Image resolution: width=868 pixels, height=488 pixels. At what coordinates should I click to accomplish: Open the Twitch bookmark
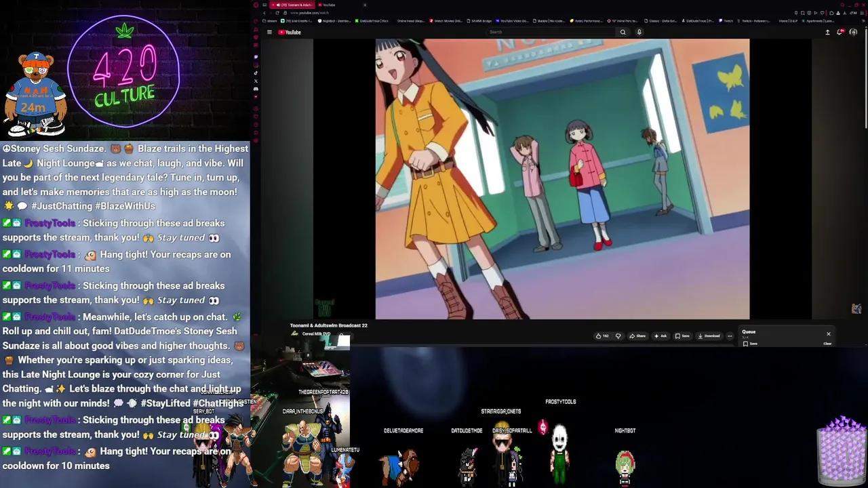point(728,21)
